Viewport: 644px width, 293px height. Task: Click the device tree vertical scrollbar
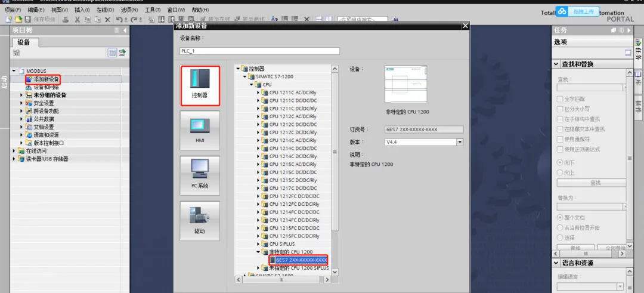[x=335, y=149]
